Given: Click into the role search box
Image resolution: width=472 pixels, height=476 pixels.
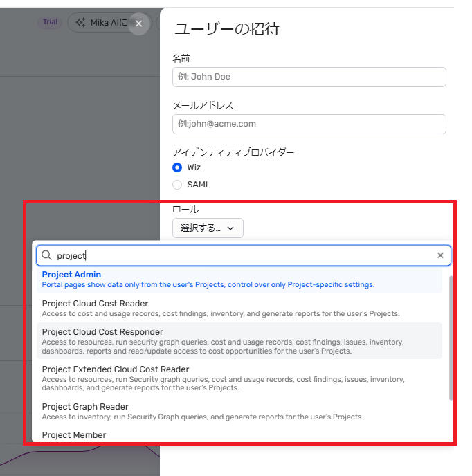Looking at the screenshot, I should 242,255.
